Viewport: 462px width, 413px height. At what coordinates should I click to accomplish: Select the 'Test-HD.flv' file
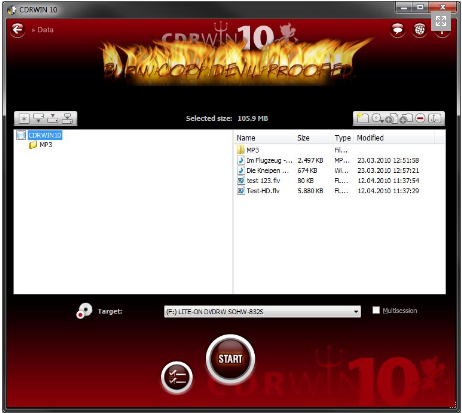pos(263,190)
